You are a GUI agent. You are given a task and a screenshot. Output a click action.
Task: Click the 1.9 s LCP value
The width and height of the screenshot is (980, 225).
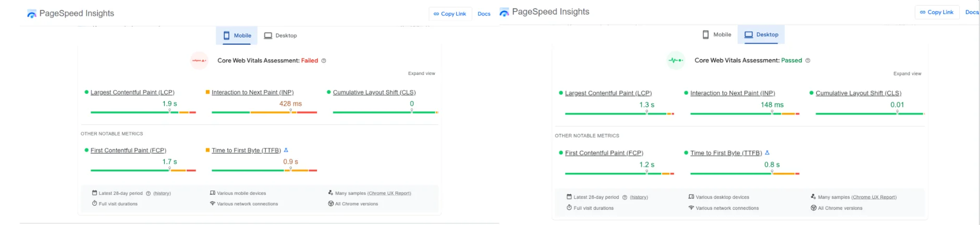[169, 104]
